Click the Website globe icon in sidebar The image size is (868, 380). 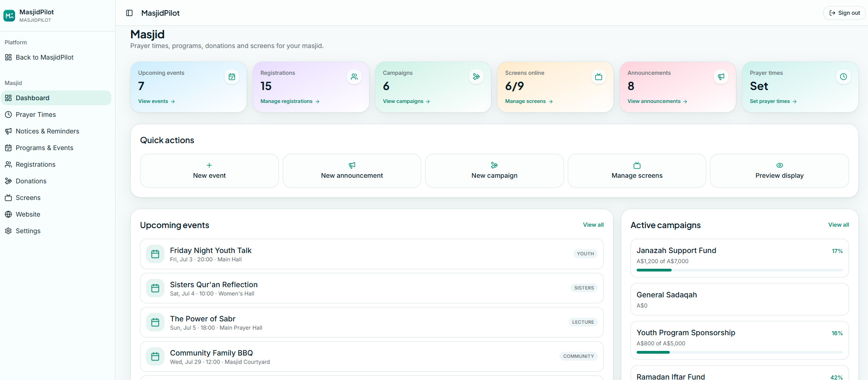(x=8, y=214)
